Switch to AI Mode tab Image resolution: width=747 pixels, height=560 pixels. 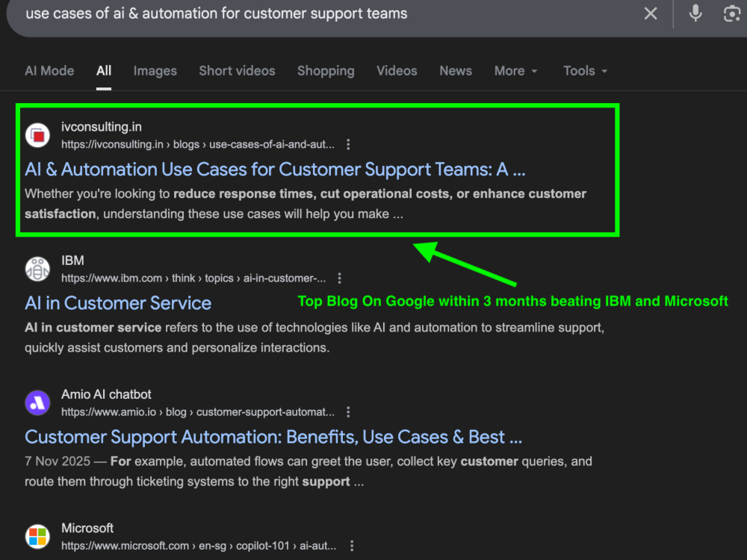coord(49,71)
